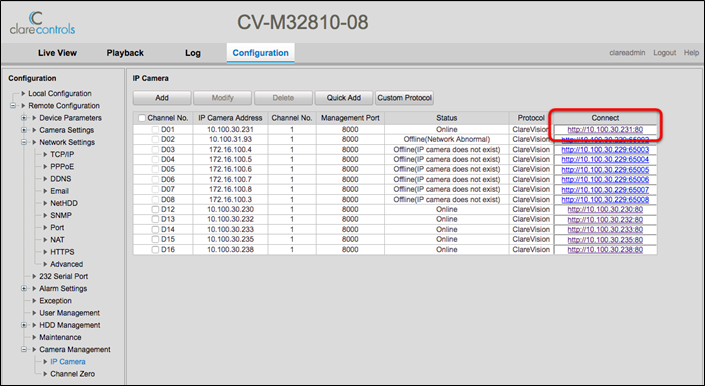Toggle the select-all Channel No. header checkbox
This screenshot has height=386, width=705.
[x=142, y=118]
